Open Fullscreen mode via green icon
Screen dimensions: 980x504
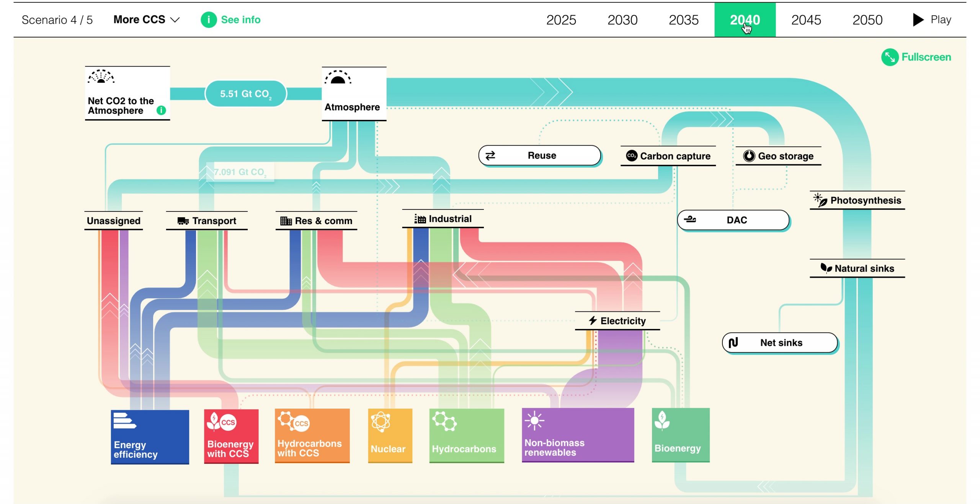coord(890,57)
